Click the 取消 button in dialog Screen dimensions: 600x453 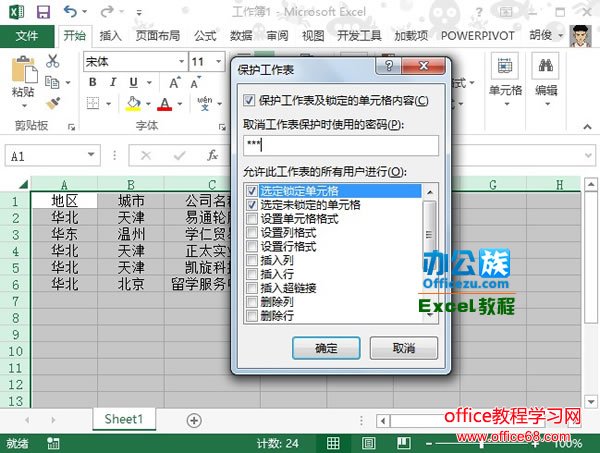point(404,348)
